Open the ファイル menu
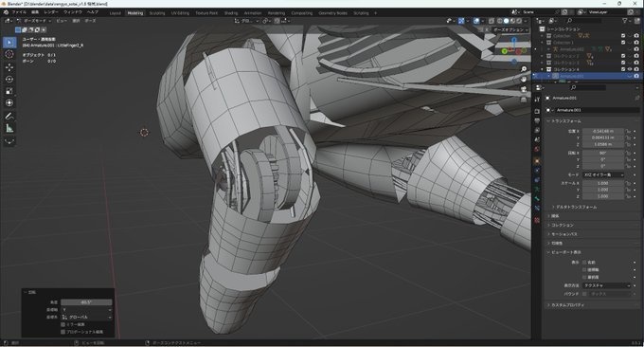Viewport: 644px width, 347px height. [x=19, y=12]
